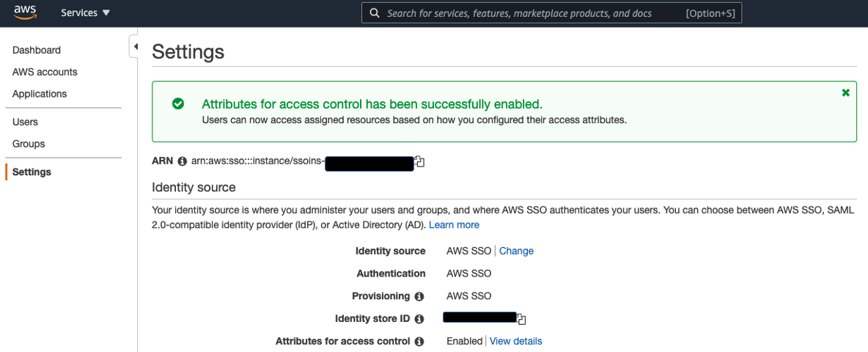Viewport: 868px width, 352px height.
Task: Open Applications from the sidebar
Action: point(40,94)
